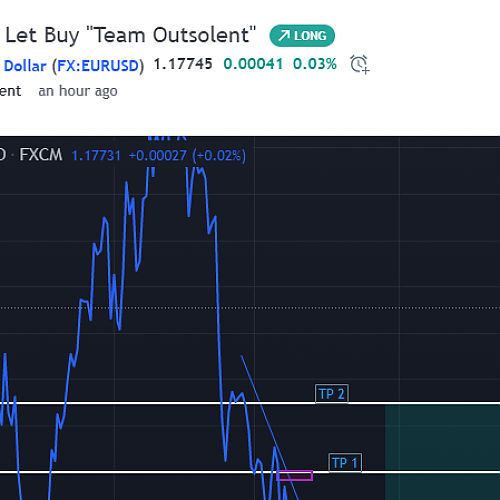
Task: Click the FXCM chart legend label
Action: [41, 155]
